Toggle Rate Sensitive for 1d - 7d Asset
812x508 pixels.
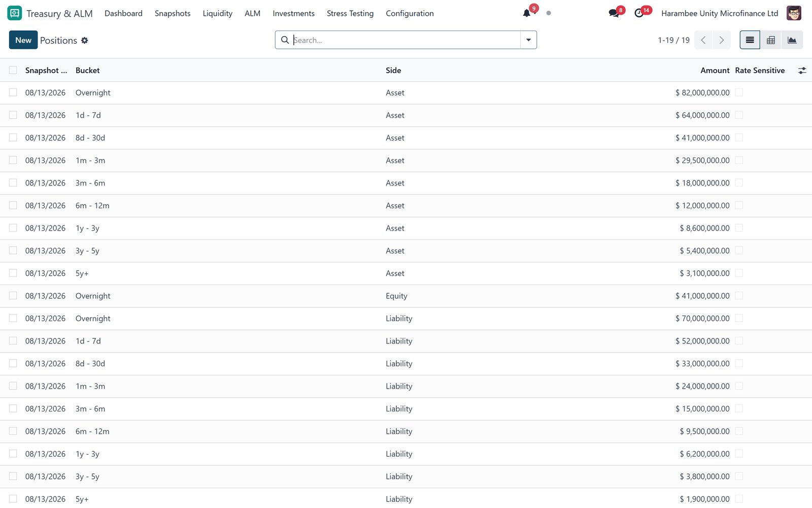coord(739,115)
